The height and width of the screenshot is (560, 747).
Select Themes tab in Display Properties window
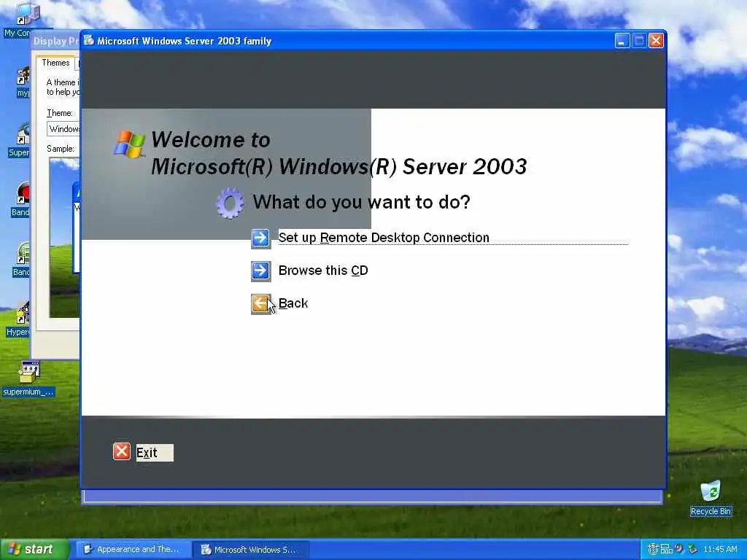55,63
